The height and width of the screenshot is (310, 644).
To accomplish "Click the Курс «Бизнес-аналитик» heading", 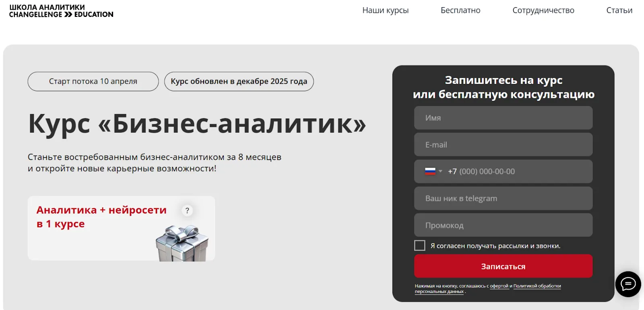I will coord(197,123).
